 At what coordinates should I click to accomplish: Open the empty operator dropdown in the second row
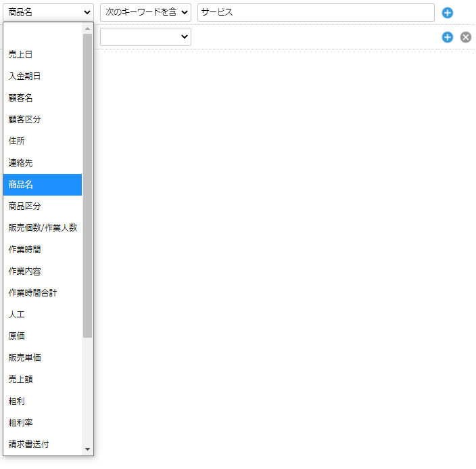(x=145, y=37)
